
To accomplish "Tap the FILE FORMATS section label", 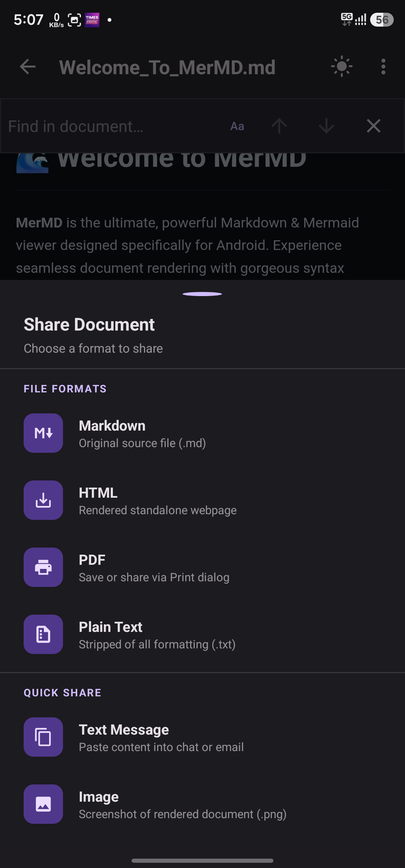I will (x=65, y=389).
